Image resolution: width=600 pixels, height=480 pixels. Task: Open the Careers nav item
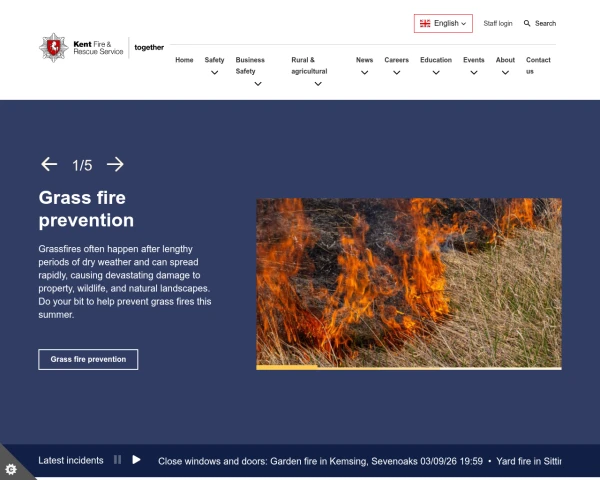tap(396, 60)
